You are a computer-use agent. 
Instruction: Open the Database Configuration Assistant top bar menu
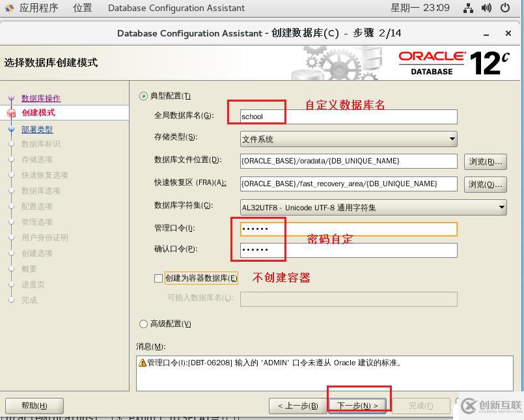[x=176, y=8]
